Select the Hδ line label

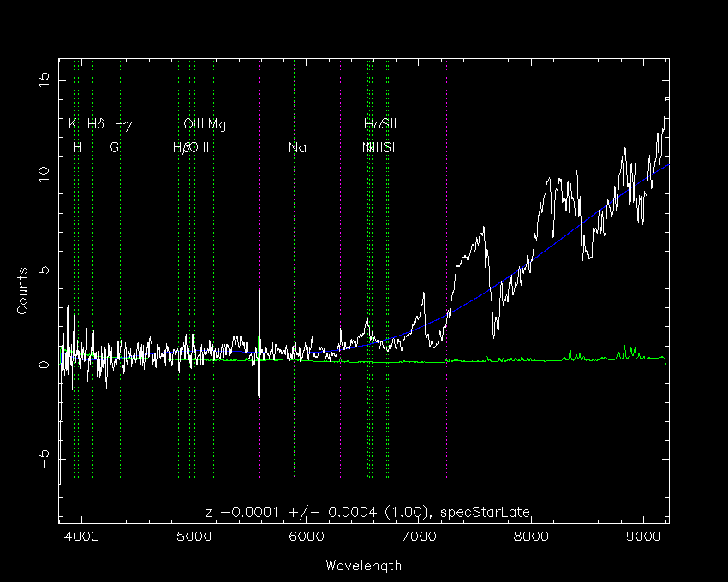coord(96,124)
